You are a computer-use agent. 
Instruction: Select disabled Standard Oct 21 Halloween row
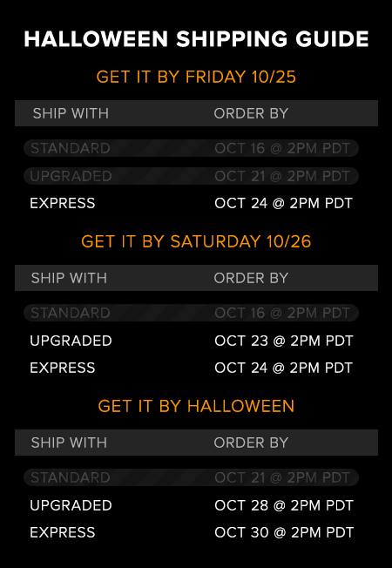(x=191, y=477)
